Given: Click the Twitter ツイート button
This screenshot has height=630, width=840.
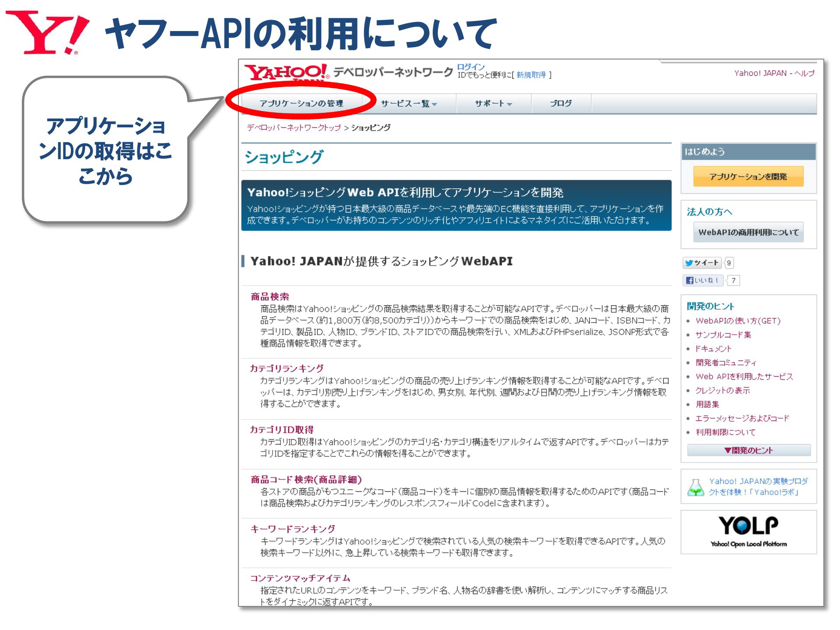Looking at the screenshot, I should coord(702,262).
